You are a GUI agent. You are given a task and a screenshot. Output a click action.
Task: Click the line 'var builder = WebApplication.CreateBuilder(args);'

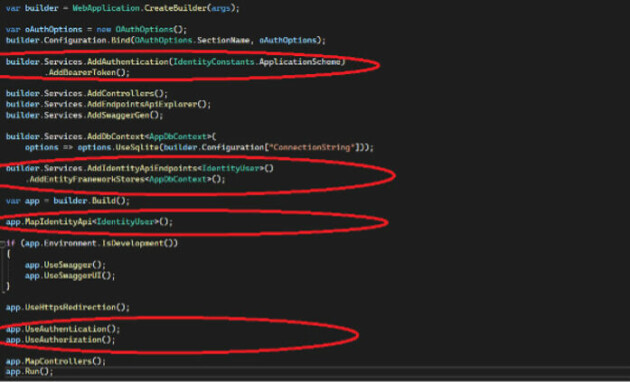click(x=123, y=8)
